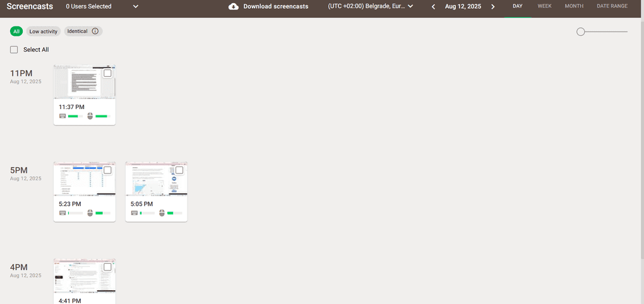Viewport: 644px width, 304px height.
Task: Go to next day arrow
Action: point(493,6)
